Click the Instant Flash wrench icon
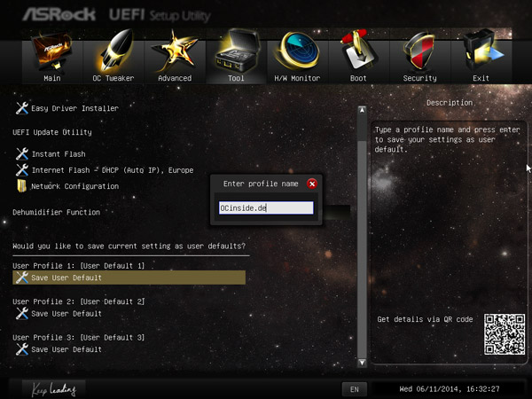Image resolution: width=532 pixels, height=399 pixels. (x=22, y=153)
